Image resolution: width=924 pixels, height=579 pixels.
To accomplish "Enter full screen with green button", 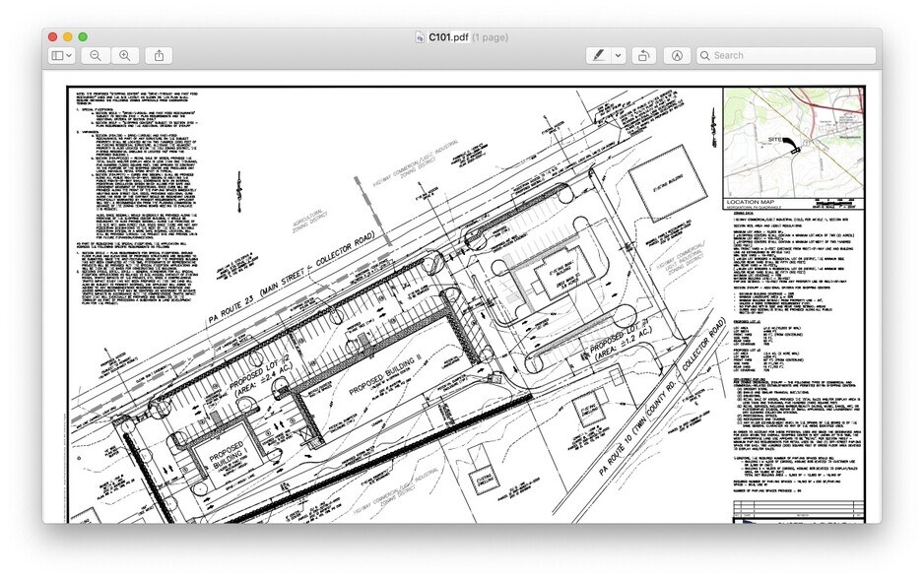I will point(83,37).
